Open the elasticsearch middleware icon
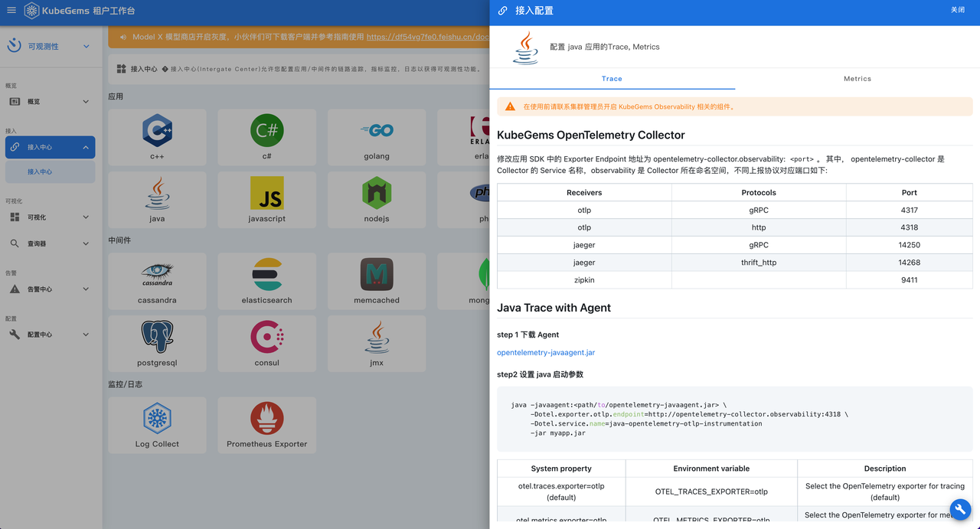Image resolution: width=980 pixels, height=529 pixels. (267, 274)
